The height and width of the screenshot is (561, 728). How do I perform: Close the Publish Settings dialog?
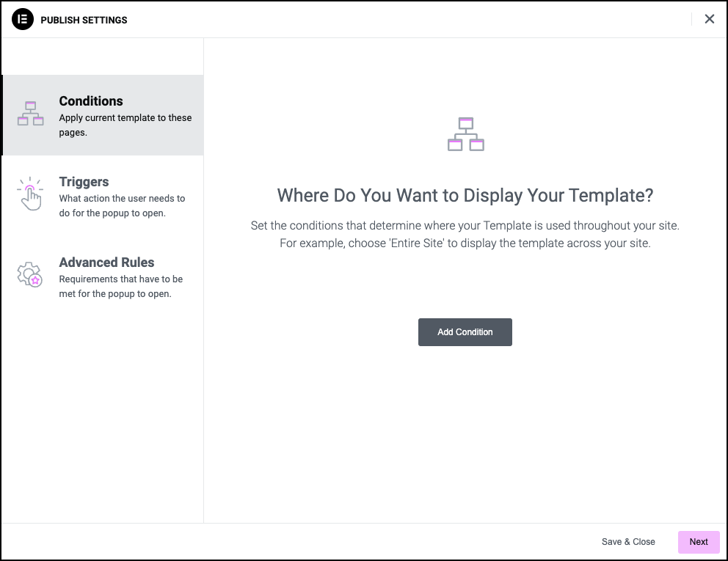pyautogui.click(x=709, y=19)
